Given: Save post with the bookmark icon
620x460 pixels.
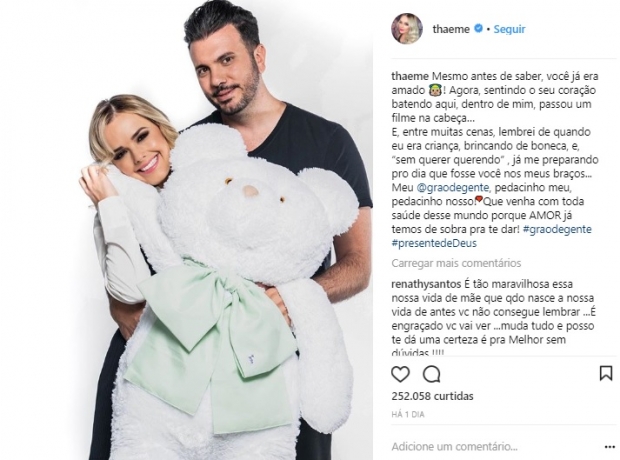Looking at the screenshot, I should [x=606, y=373].
